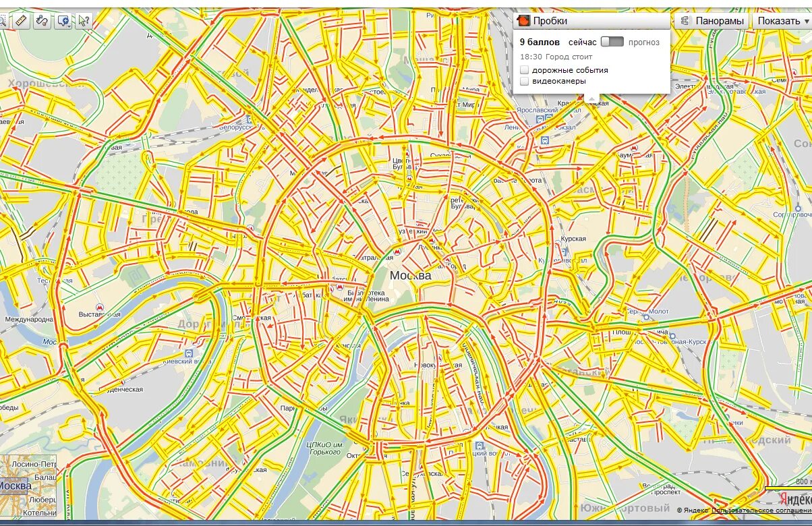Click the Библиотека имени Ленина label
Image resolution: width=812 pixels, height=526 pixels.
pos(366,296)
